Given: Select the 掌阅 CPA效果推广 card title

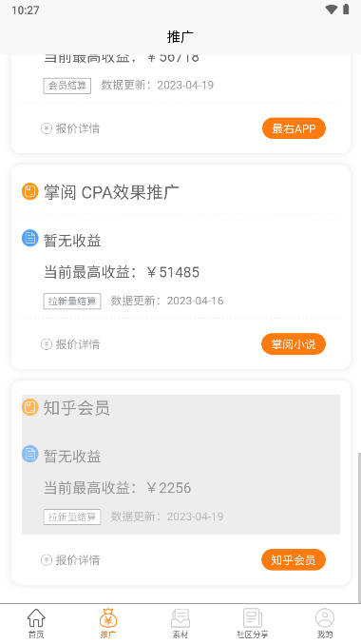Looking at the screenshot, I should pos(111,192).
